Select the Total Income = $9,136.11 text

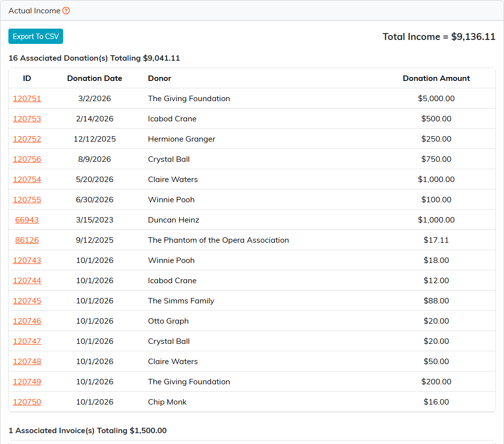[439, 37]
